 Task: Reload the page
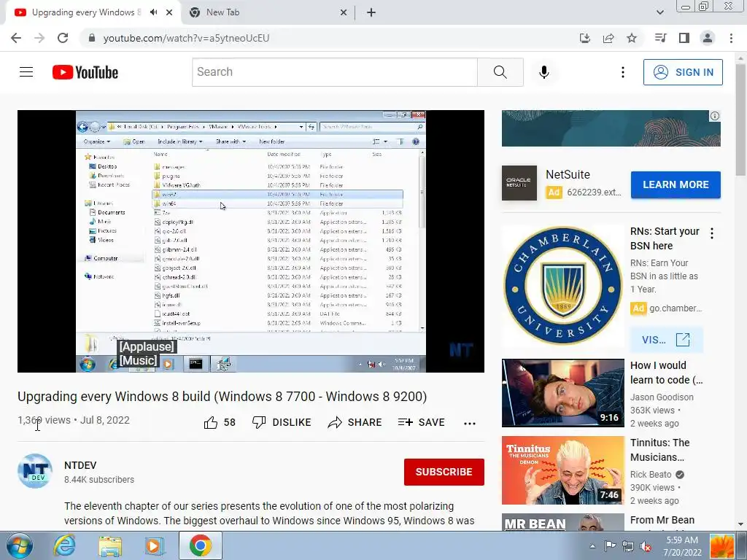[63, 38]
